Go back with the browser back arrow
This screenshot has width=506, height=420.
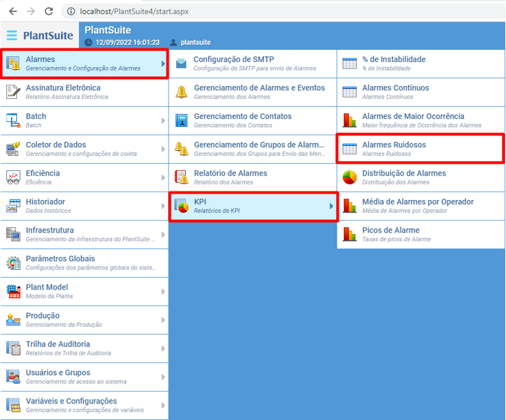(x=13, y=11)
